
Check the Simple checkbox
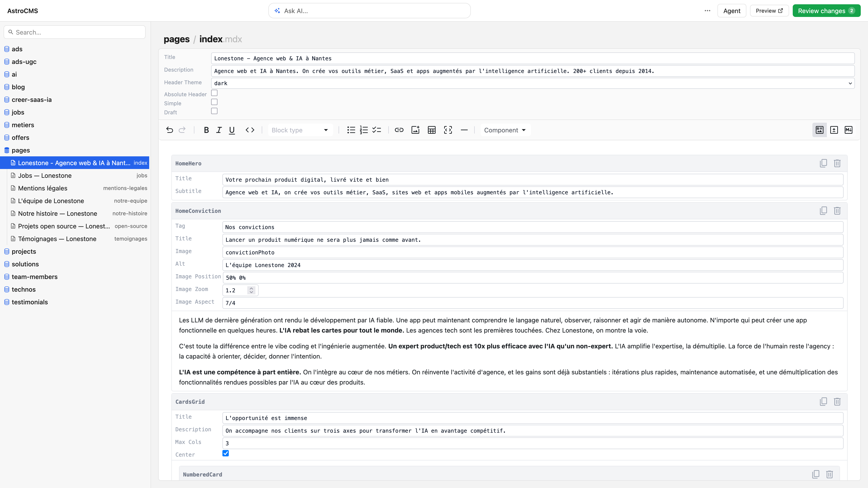click(214, 102)
